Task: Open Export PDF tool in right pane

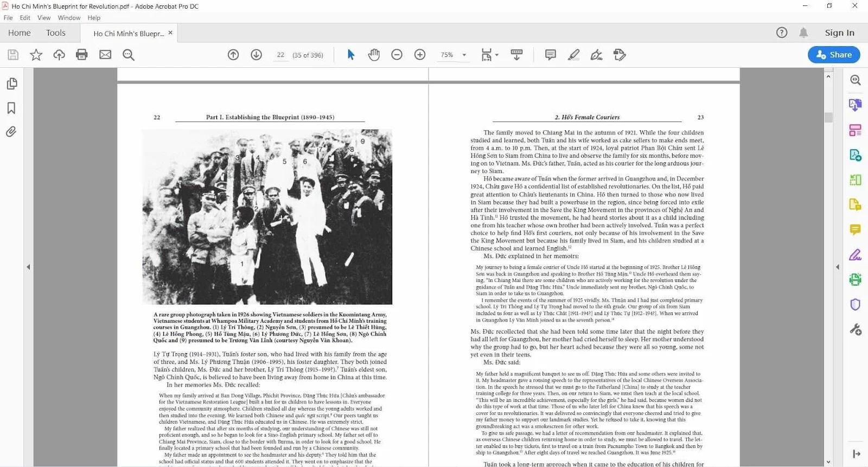Action: pyautogui.click(x=856, y=105)
